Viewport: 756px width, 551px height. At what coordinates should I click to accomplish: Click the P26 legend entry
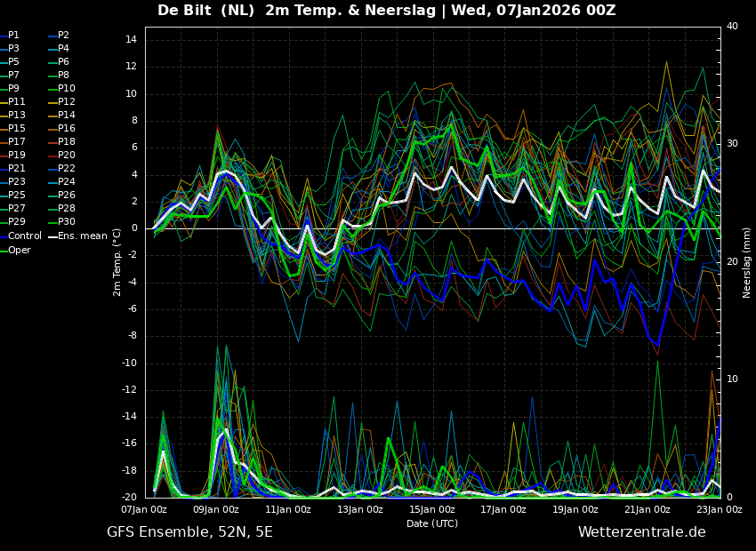click(x=61, y=195)
